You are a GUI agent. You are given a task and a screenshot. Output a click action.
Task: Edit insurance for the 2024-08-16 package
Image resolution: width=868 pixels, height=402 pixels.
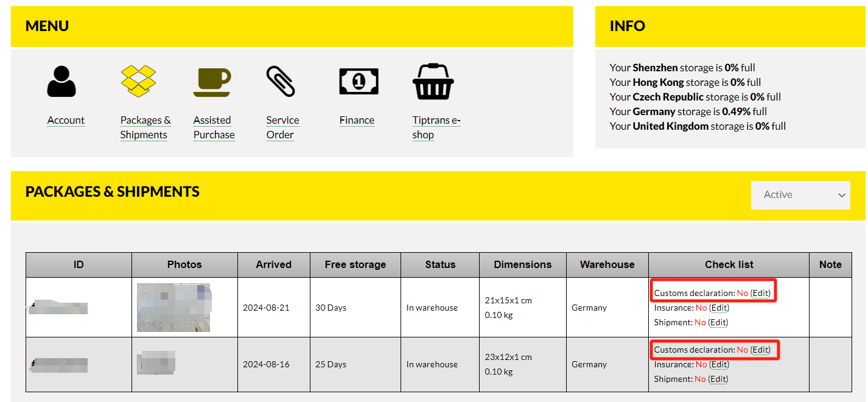(719, 364)
